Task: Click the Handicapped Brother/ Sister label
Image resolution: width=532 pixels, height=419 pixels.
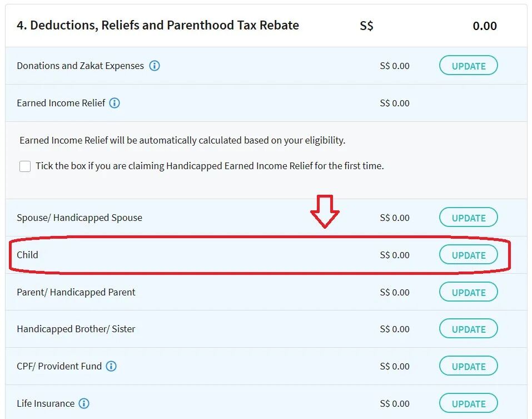Action: (76, 329)
